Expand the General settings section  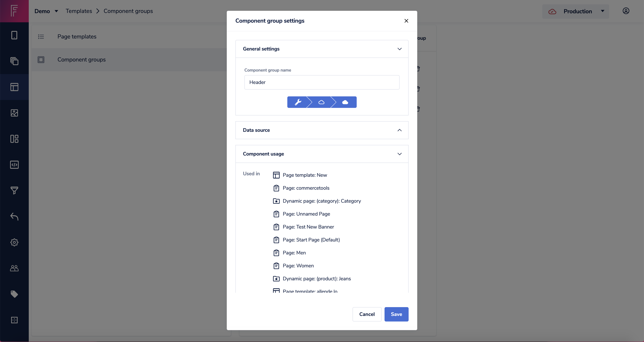399,49
